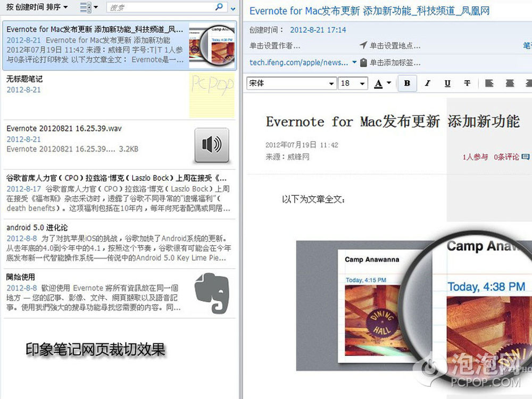532x399 pixels.
Task: Open the 按 创建时间 排序 sort dropdown
Action: [37, 7]
